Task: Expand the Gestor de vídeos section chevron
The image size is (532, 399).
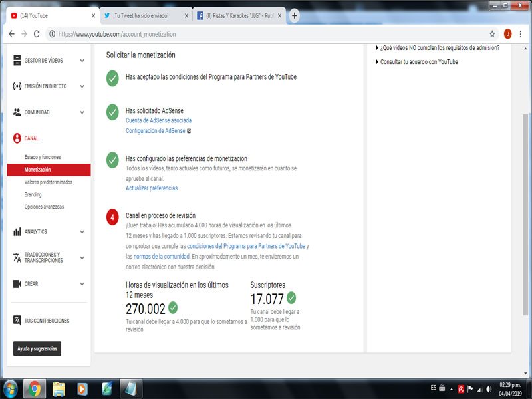Action: pyautogui.click(x=82, y=61)
